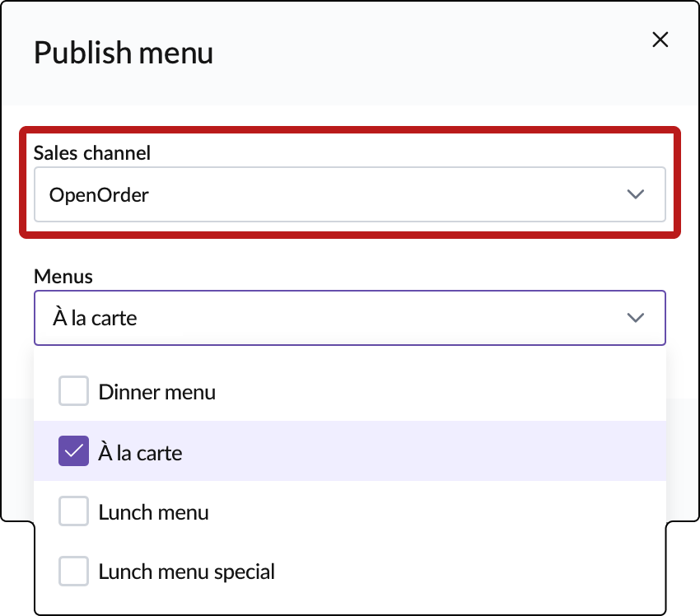Tick the Dinner menu checkbox
Screen dimensions: 700x616
click(73, 391)
